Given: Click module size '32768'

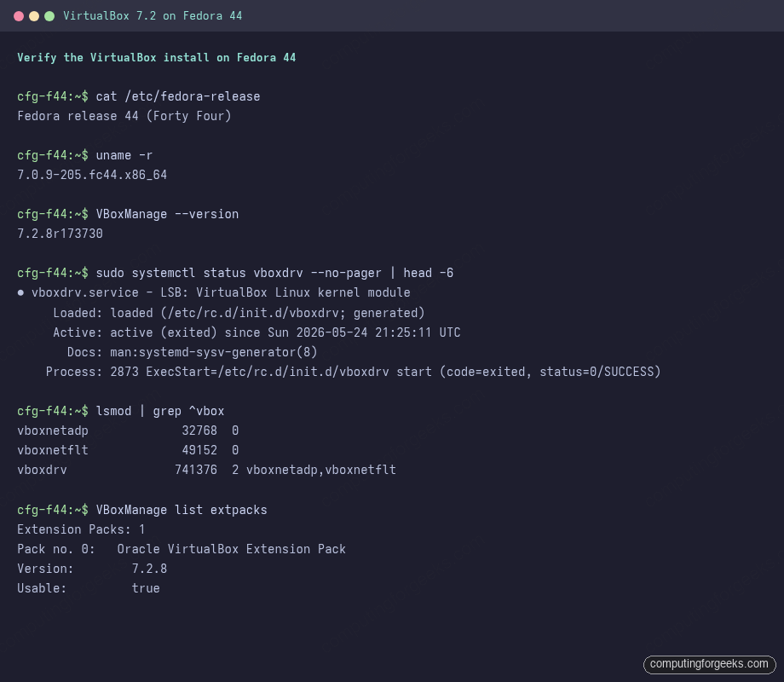Looking at the screenshot, I should click(199, 431).
